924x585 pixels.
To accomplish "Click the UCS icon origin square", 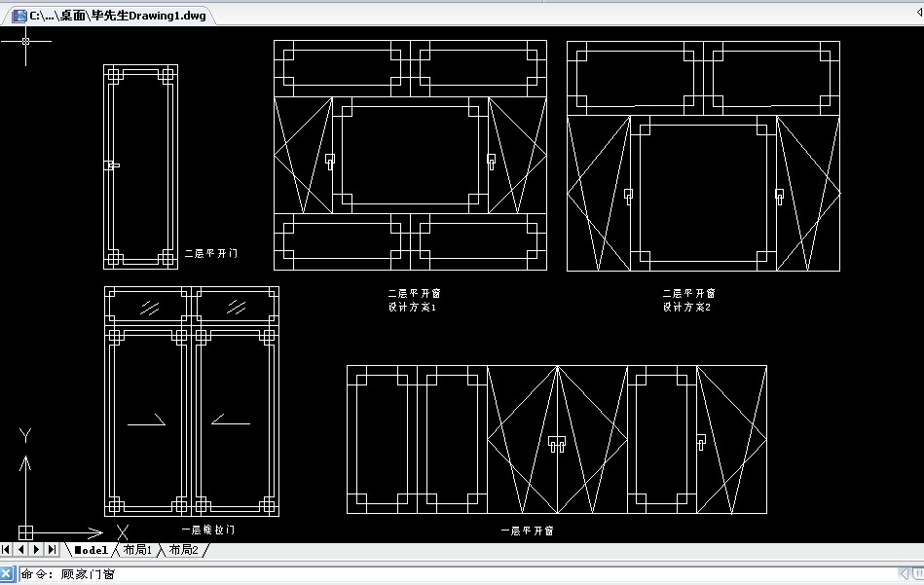I will coord(26,532).
